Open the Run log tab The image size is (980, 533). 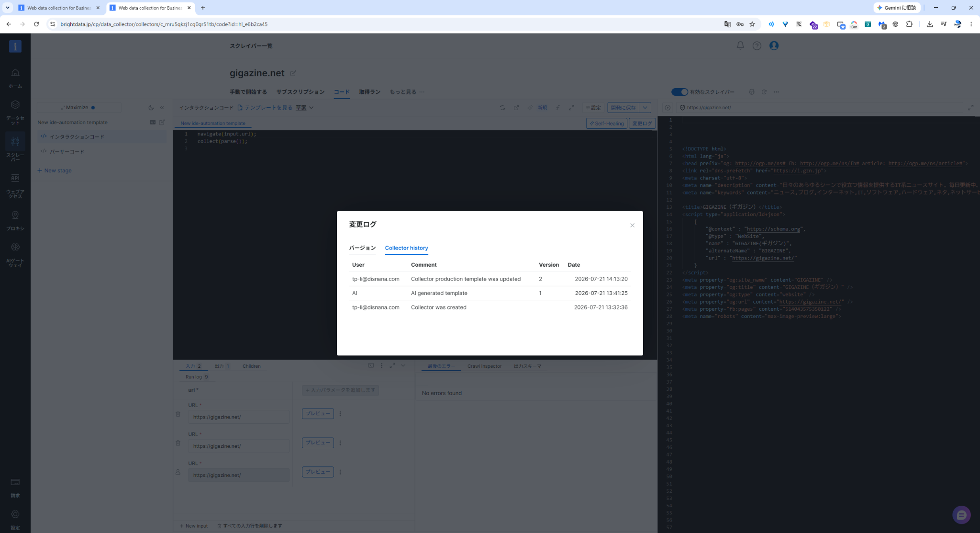[197, 377]
